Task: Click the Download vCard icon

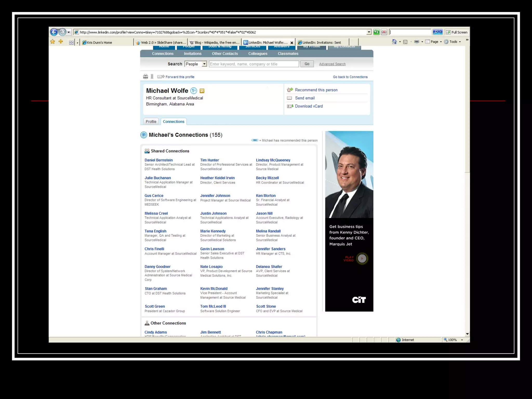Action: [x=290, y=106]
